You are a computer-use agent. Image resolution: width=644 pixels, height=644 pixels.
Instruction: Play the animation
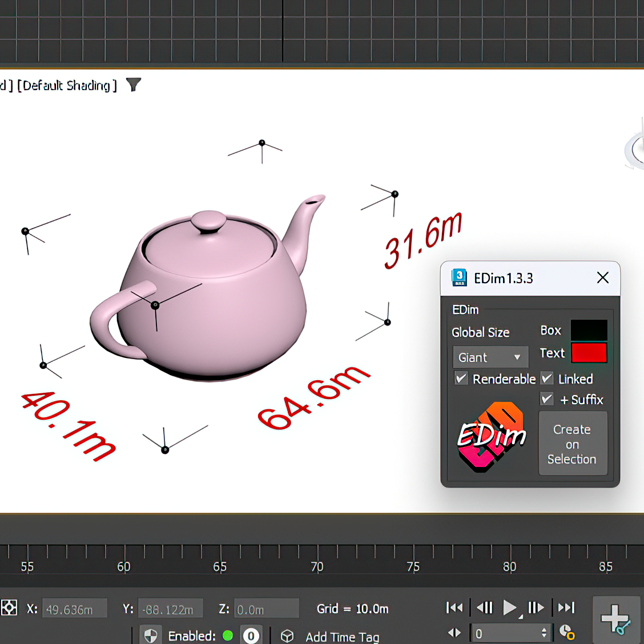pos(509,607)
